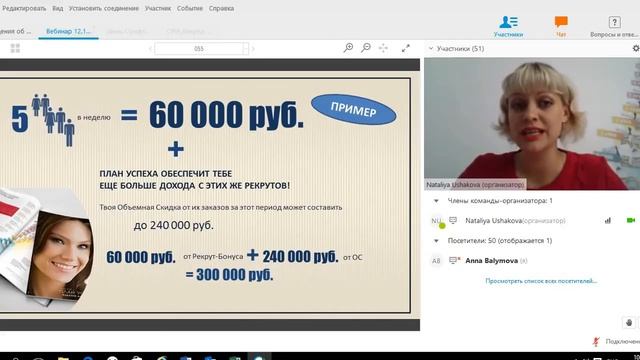Collapse Члены команды-организатора group
Image resolution: width=640 pixels, height=360 pixels.
point(436,201)
